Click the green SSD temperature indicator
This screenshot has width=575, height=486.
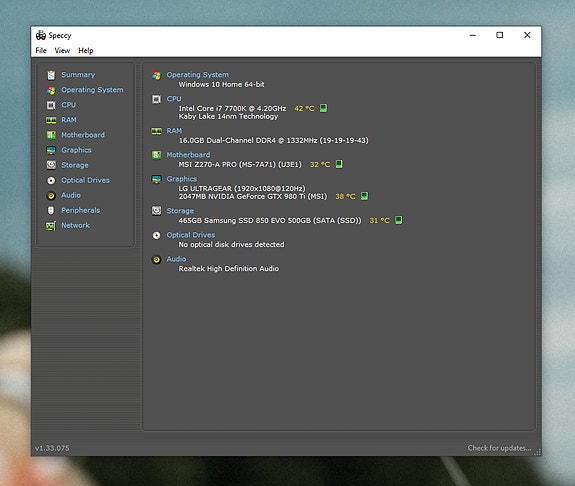click(399, 220)
